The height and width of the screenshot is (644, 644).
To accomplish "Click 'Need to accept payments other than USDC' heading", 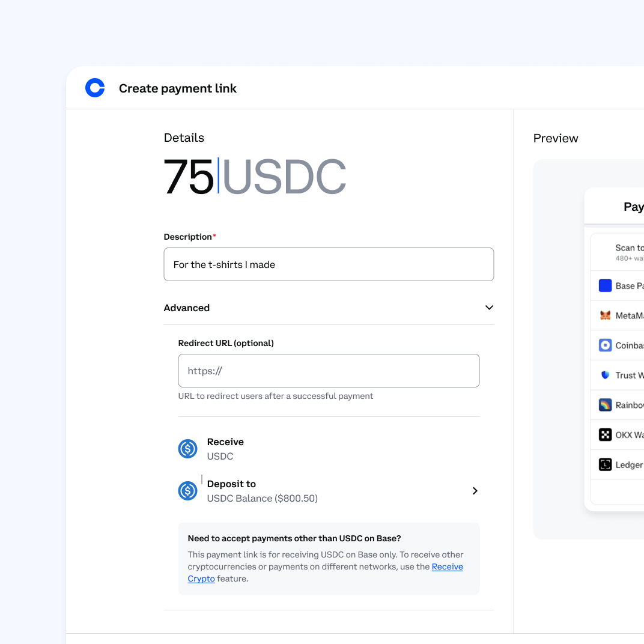I will tap(294, 538).
